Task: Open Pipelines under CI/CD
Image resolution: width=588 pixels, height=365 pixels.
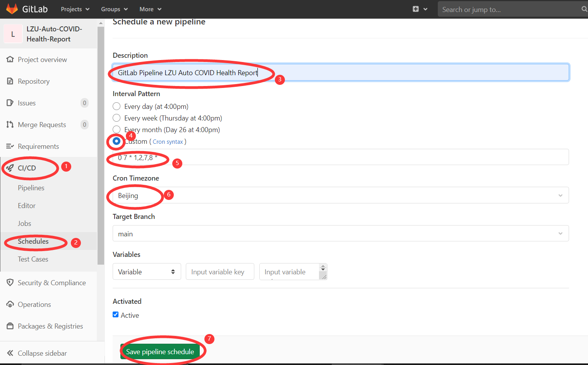Action: tap(31, 188)
